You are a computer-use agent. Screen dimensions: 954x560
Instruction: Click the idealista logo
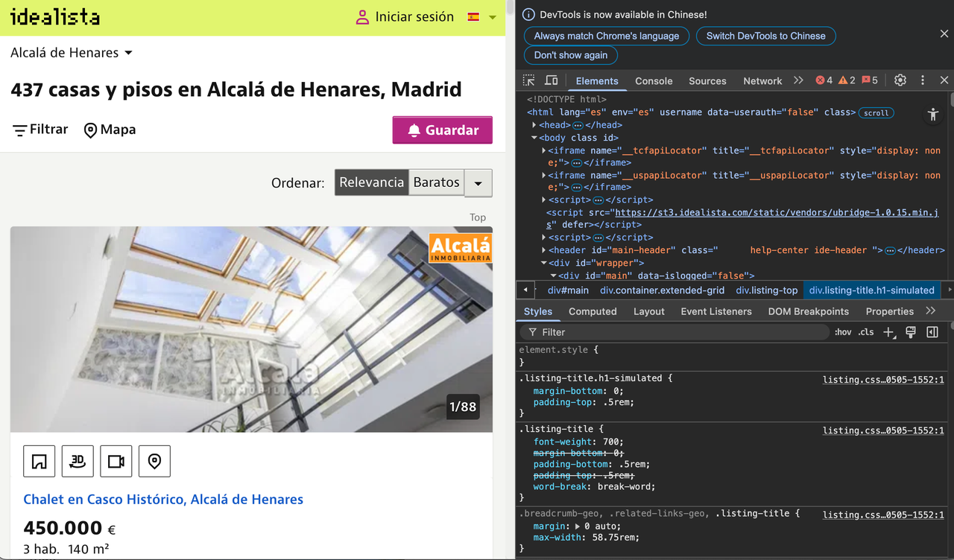tap(54, 16)
